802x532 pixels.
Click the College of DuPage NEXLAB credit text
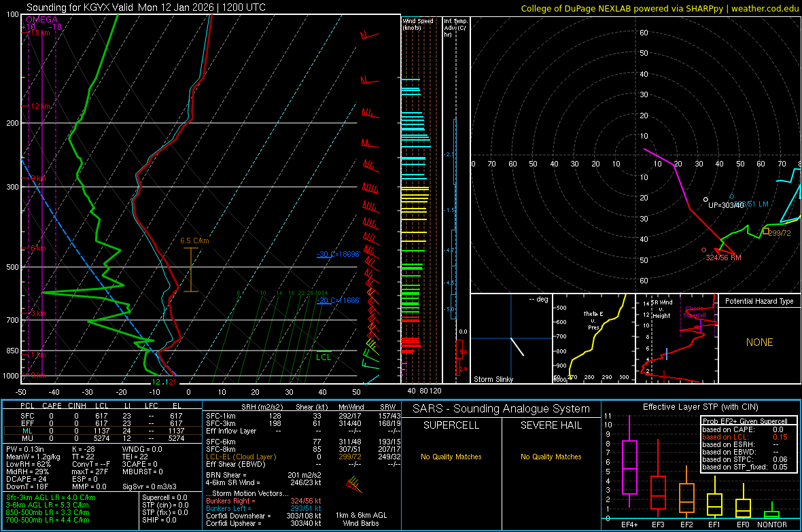[x=659, y=8]
